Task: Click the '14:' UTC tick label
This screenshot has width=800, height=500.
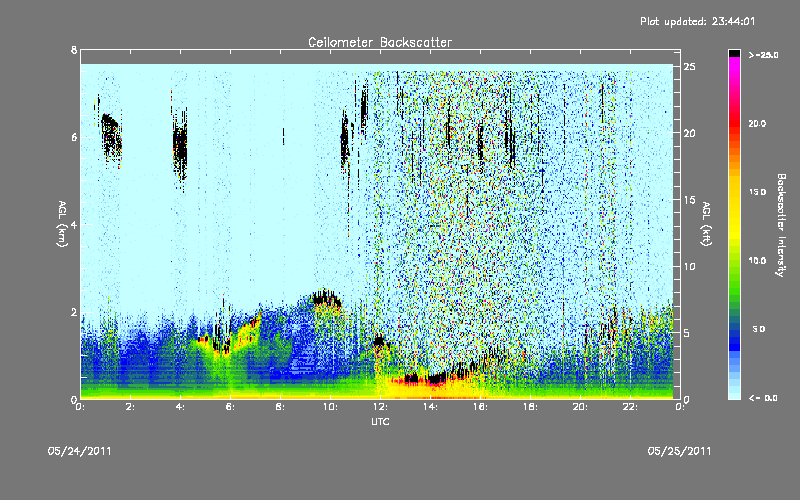Action: click(x=430, y=407)
